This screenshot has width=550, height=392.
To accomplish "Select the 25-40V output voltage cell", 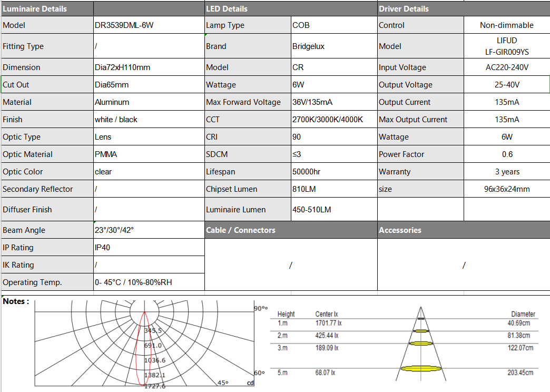I will (507, 85).
